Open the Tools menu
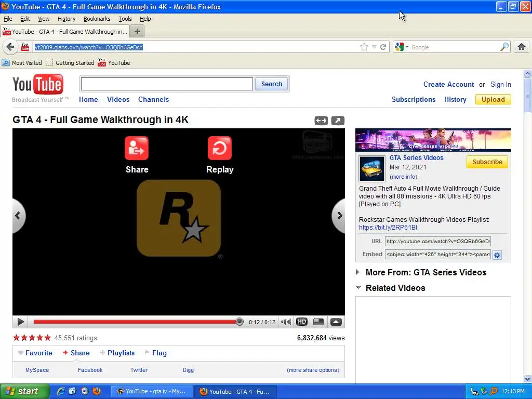Image resolution: width=532 pixels, height=399 pixels. [125, 19]
